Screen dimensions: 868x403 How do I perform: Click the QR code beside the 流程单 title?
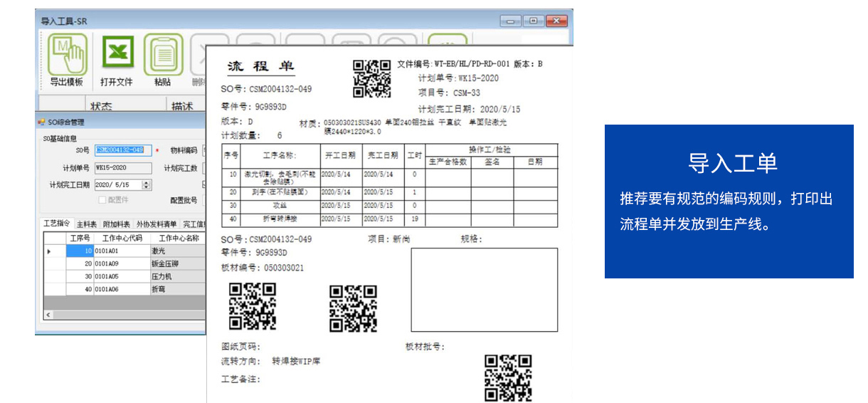click(x=372, y=78)
